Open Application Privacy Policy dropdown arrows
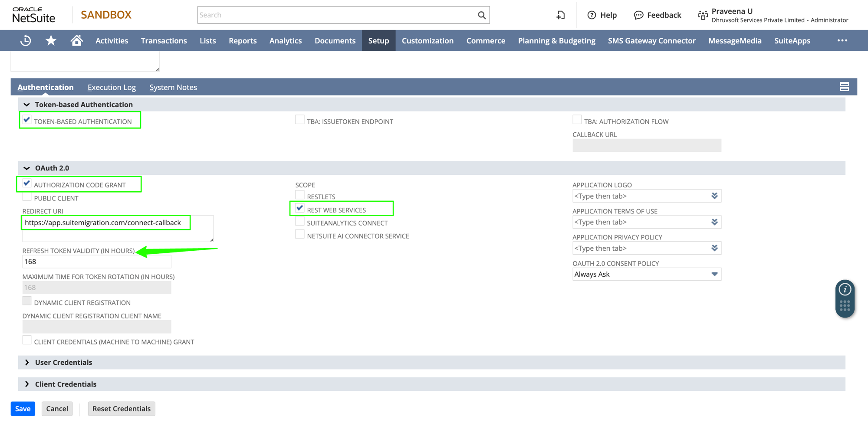Screen dimensions: 868x429 coord(714,248)
